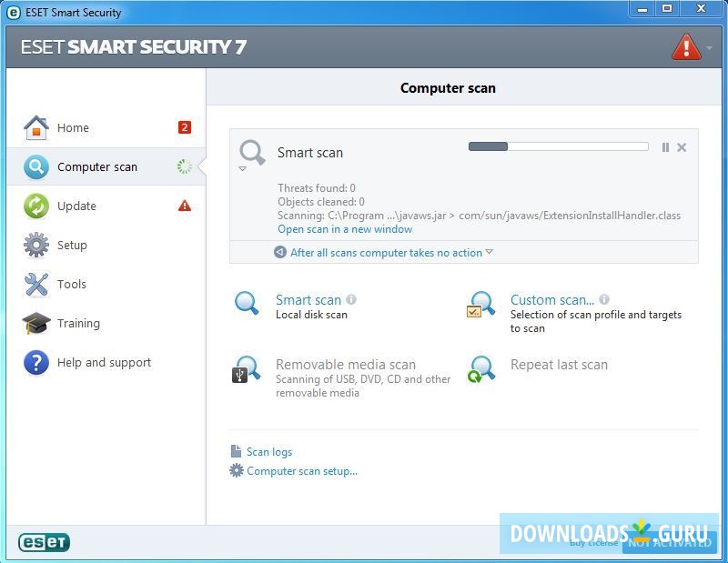The image size is (728, 563).
Task: Expand scan details arrow below running scan magnifier
Action: tap(242, 169)
